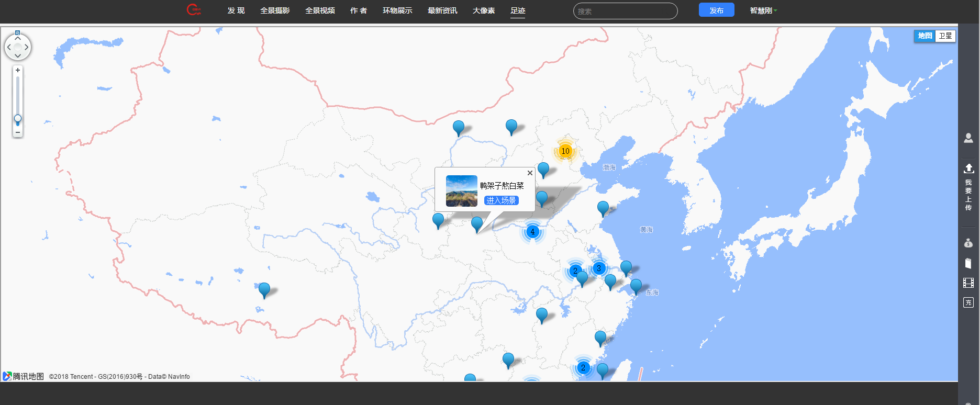The width and height of the screenshot is (980, 405).
Task: Click the 搜索 search input field
Action: pos(625,11)
